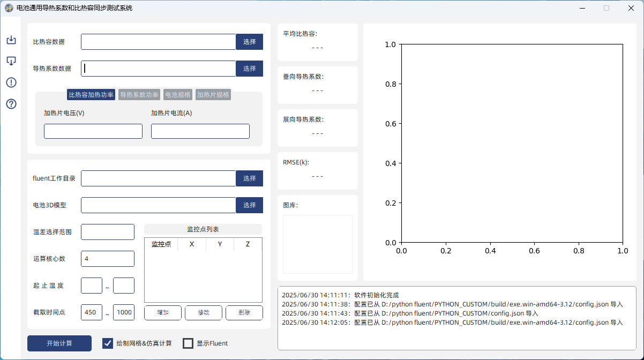This screenshot has width=644, height=360.
Task: Start calculation with 开始计算 button
Action: 59,343
